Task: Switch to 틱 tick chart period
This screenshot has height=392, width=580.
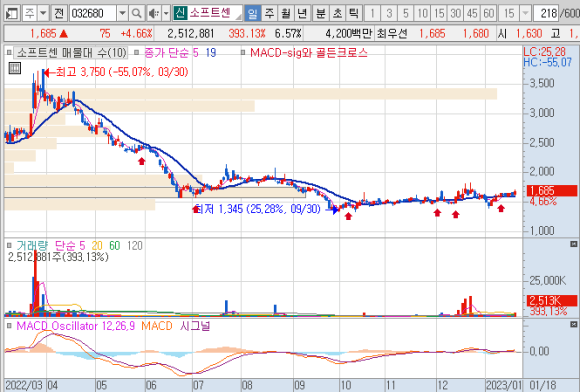Action: point(354,14)
